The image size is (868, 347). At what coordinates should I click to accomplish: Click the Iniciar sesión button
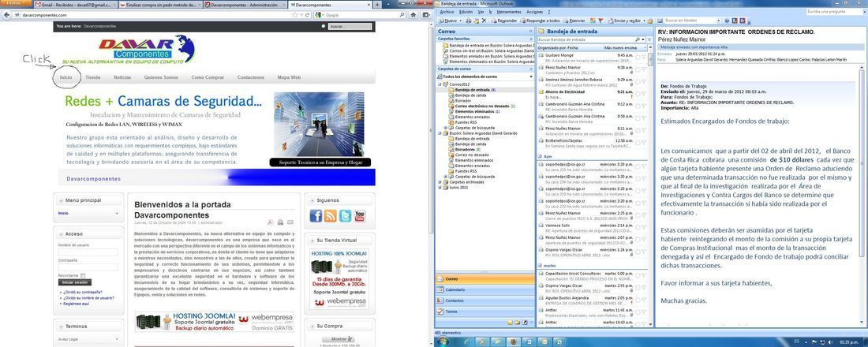click(x=75, y=282)
